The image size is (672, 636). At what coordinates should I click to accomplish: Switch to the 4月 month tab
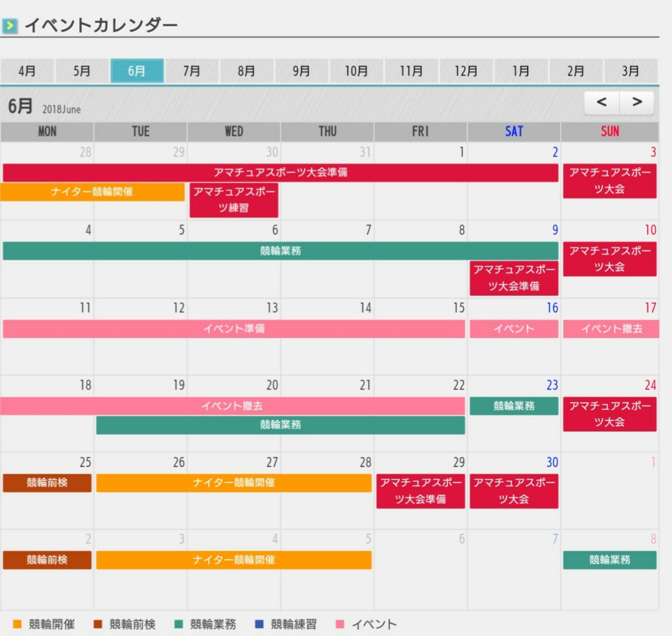point(27,71)
